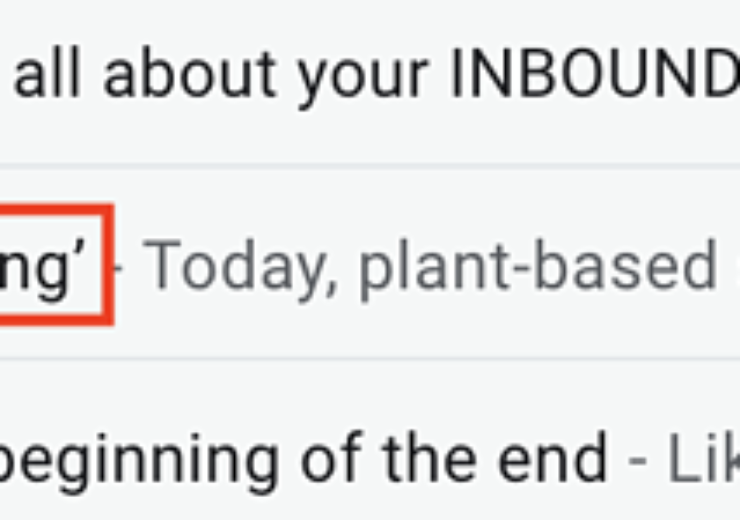The width and height of the screenshot is (740, 520).
Task: Open the email with 'Today, plant-based' preview
Action: 430,265
